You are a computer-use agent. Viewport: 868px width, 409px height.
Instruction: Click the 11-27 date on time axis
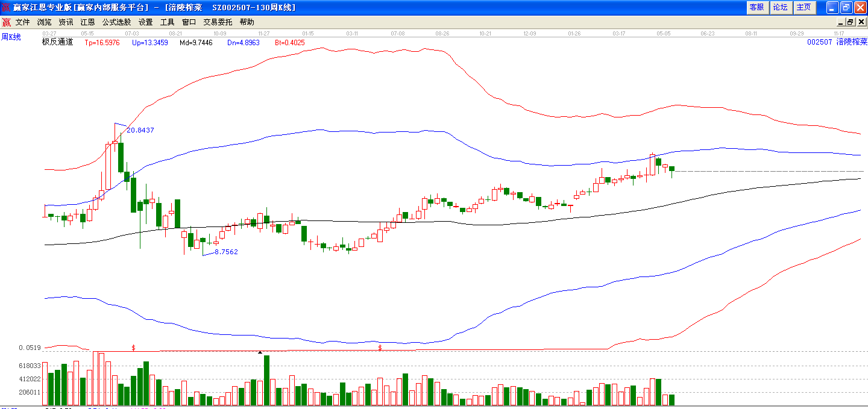click(263, 33)
